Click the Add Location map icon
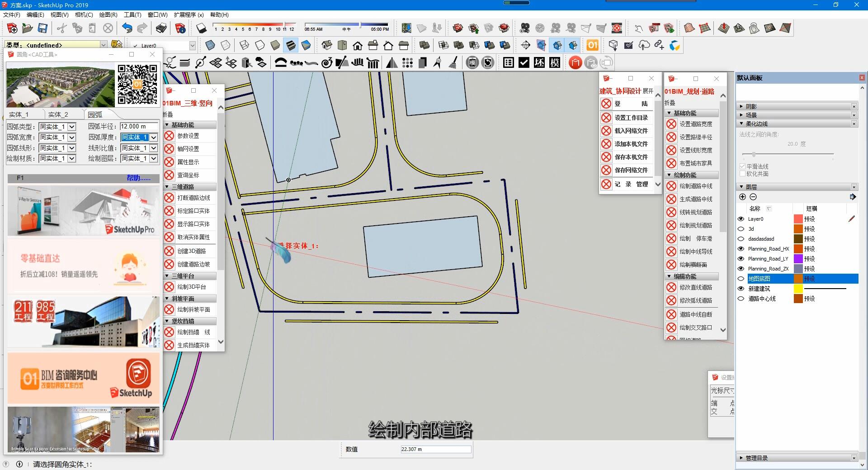Viewport: 868px width, 470px height. click(406, 28)
